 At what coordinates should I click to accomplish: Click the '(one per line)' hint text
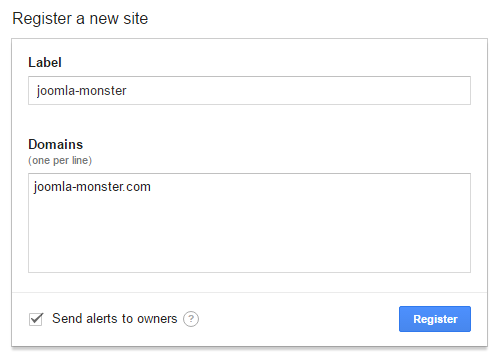60,160
